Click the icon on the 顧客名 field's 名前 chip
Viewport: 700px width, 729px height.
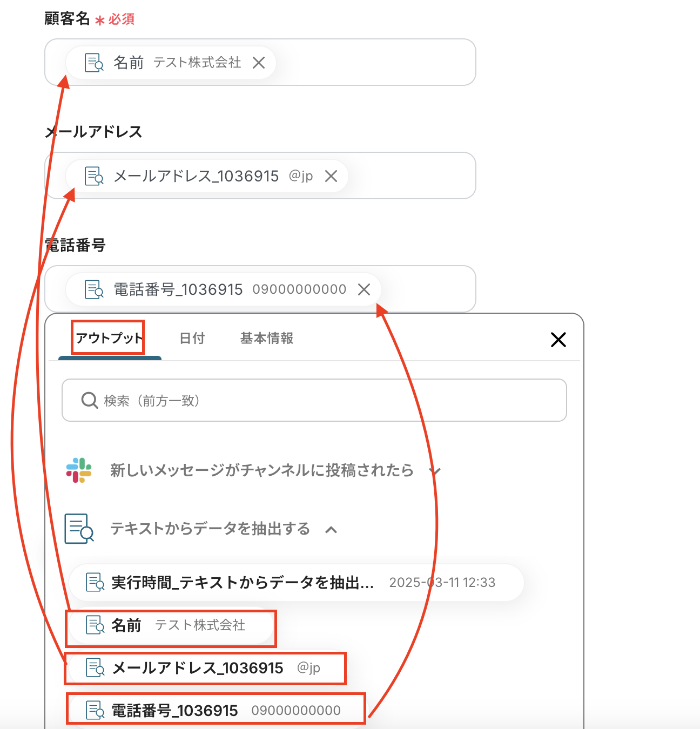[94, 63]
